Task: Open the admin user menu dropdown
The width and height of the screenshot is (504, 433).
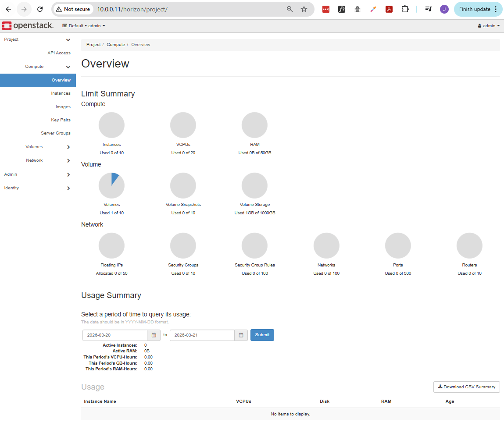Action: (489, 26)
